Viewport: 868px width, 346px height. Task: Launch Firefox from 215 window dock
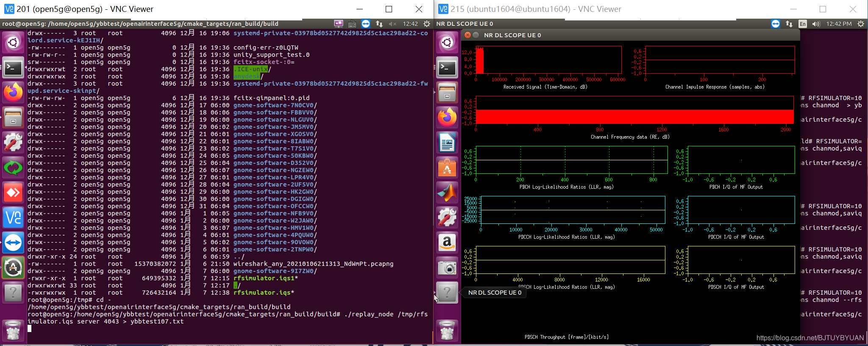tap(447, 117)
